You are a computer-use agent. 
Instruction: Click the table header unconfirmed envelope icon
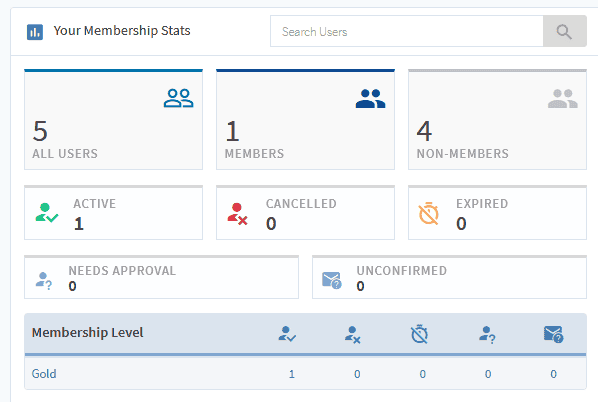(x=553, y=334)
